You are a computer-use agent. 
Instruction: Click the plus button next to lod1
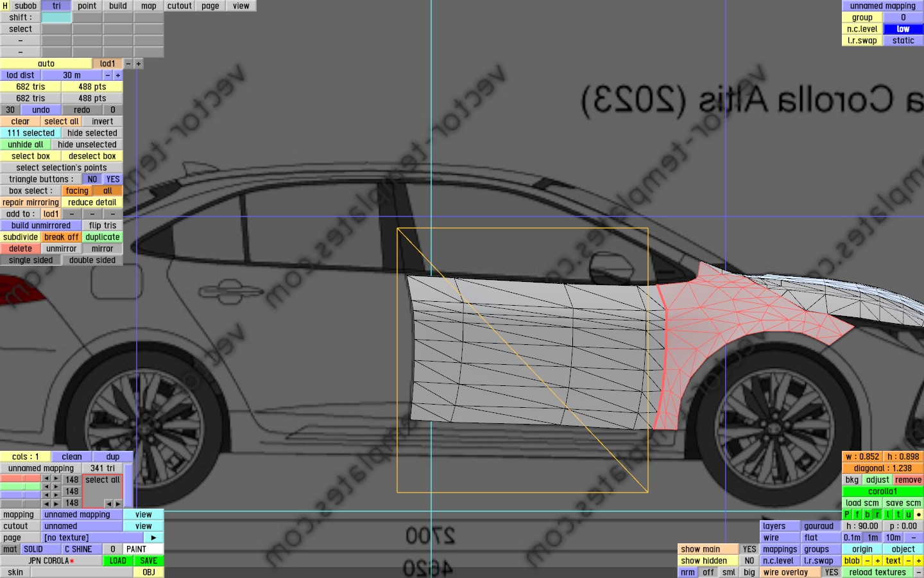tap(139, 64)
